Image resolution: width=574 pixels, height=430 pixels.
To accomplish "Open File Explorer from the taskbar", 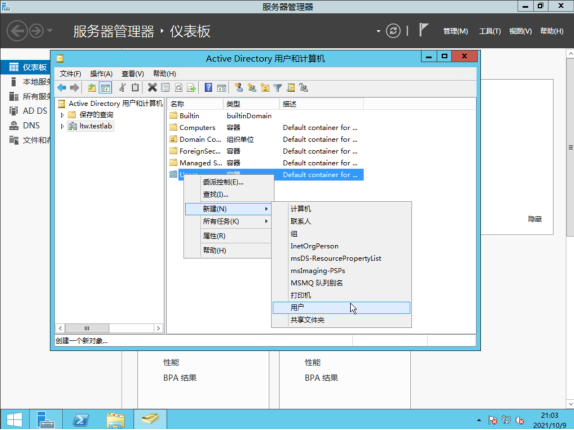I will 115,419.
